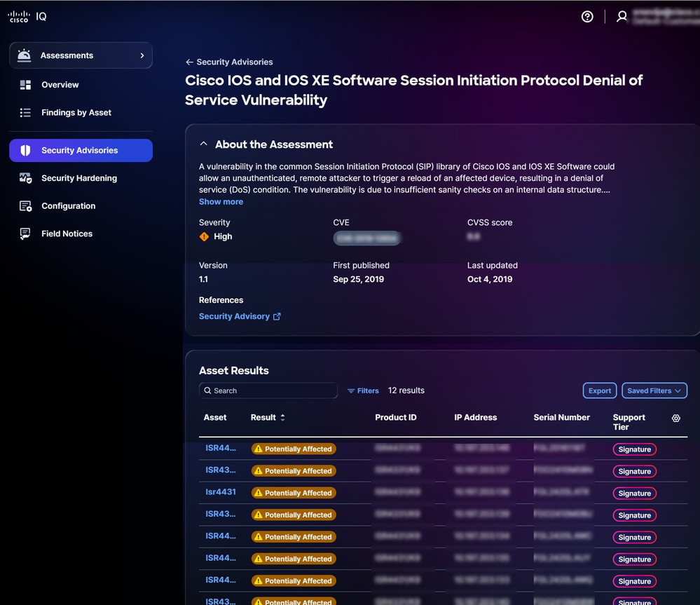The height and width of the screenshot is (605, 700).
Task: Open the Isr4431 asset link
Action: tap(221, 492)
